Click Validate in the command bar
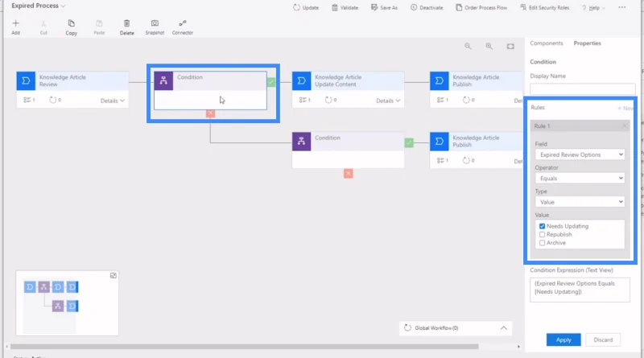The height and width of the screenshot is (358, 644). point(345,7)
